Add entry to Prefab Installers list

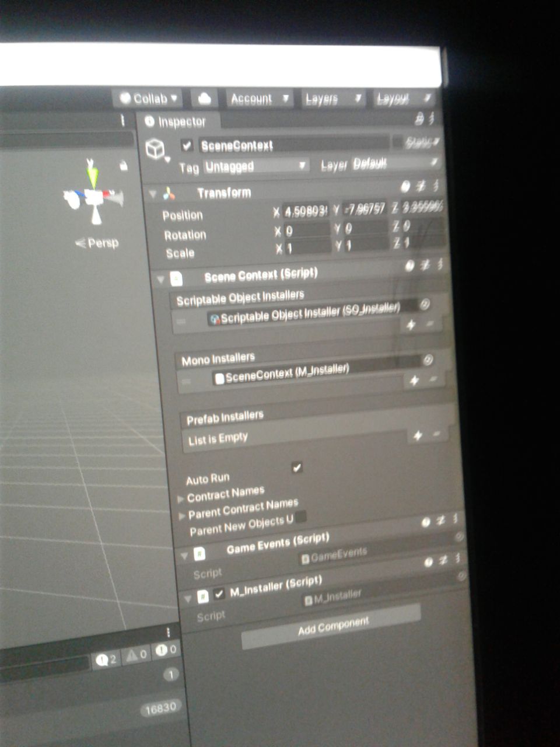click(x=418, y=436)
